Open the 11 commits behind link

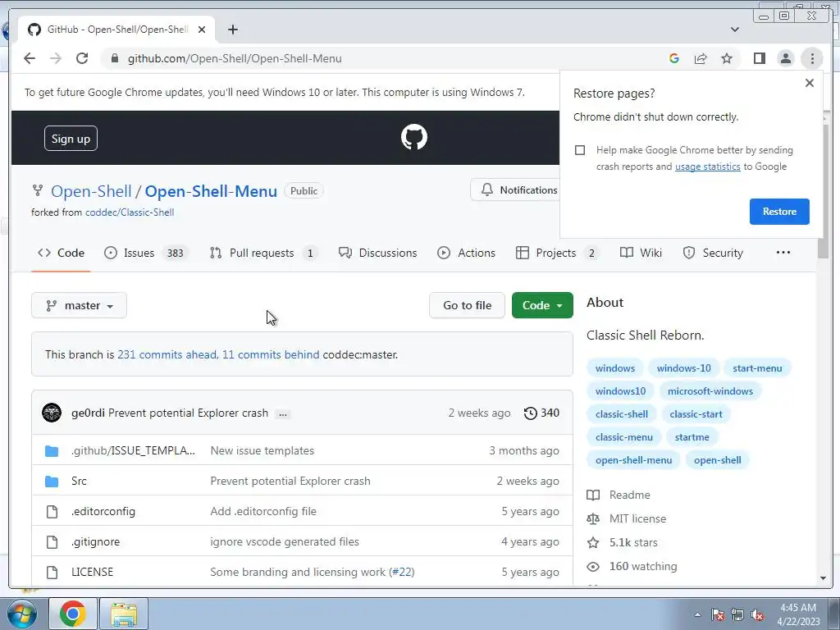pyautogui.click(x=271, y=354)
